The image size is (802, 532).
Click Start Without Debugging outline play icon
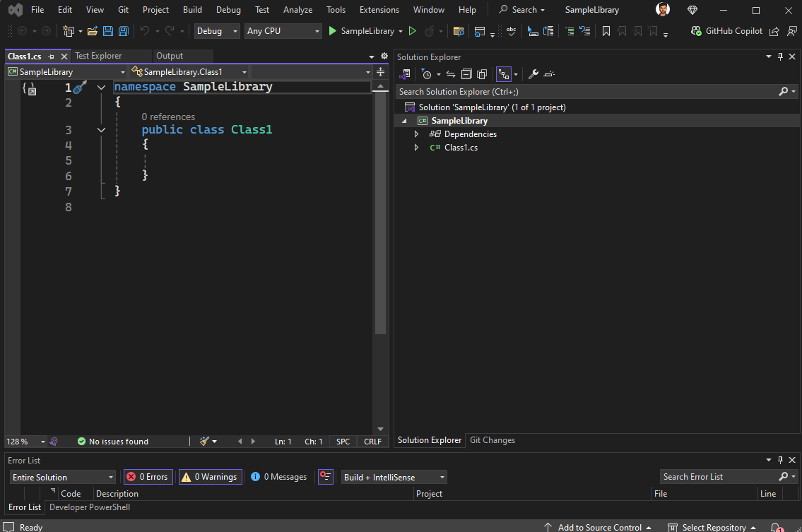pyautogui.click(x=412, y=31)
